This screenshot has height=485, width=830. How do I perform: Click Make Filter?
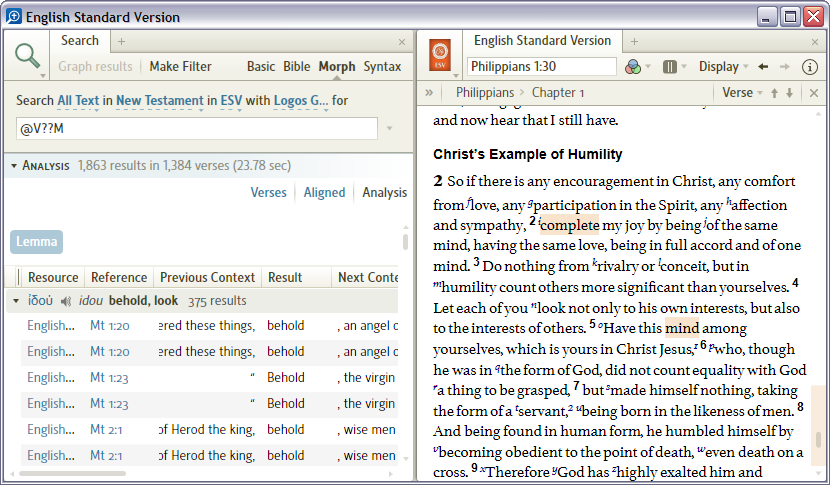(180, 67)
